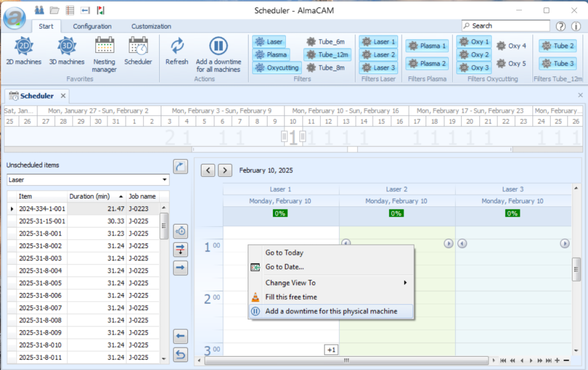
Task: Launch the Nesting manager
Action: pyautogui.click(x=104, y=54)
